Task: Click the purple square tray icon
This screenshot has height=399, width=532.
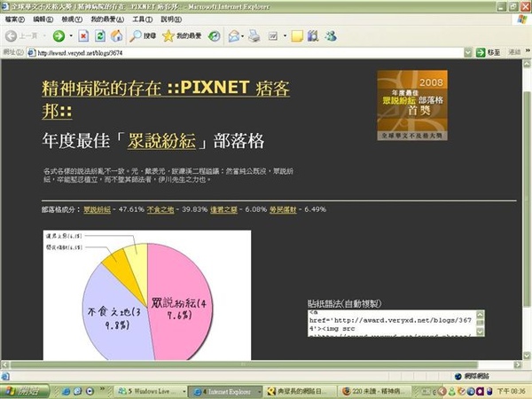Action: (x=480, y=391)
